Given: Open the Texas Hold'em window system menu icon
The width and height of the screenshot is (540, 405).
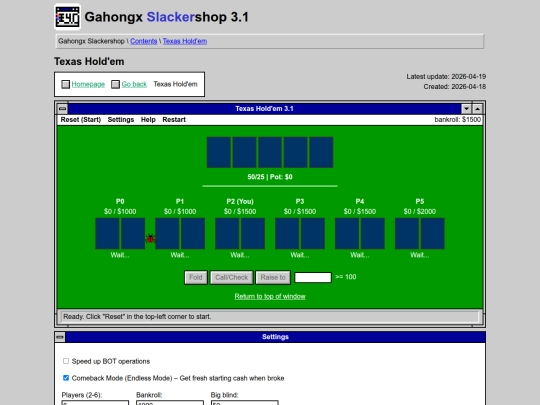Looking at the screenshot, I should tap(62, 109).
